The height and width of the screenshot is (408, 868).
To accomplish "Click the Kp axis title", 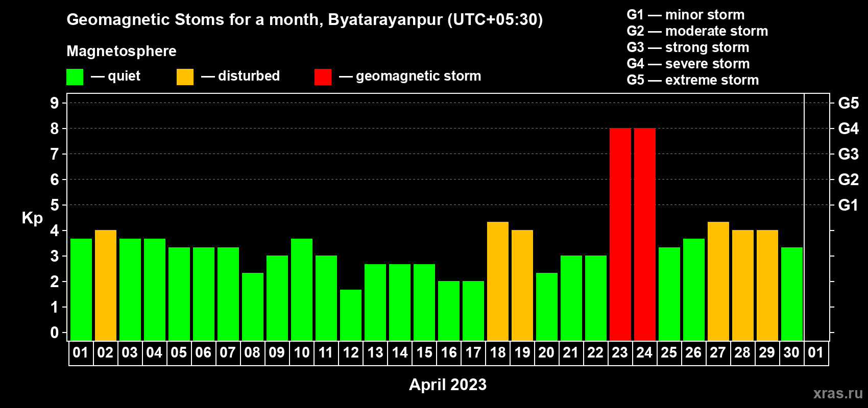I will [32, 218].
